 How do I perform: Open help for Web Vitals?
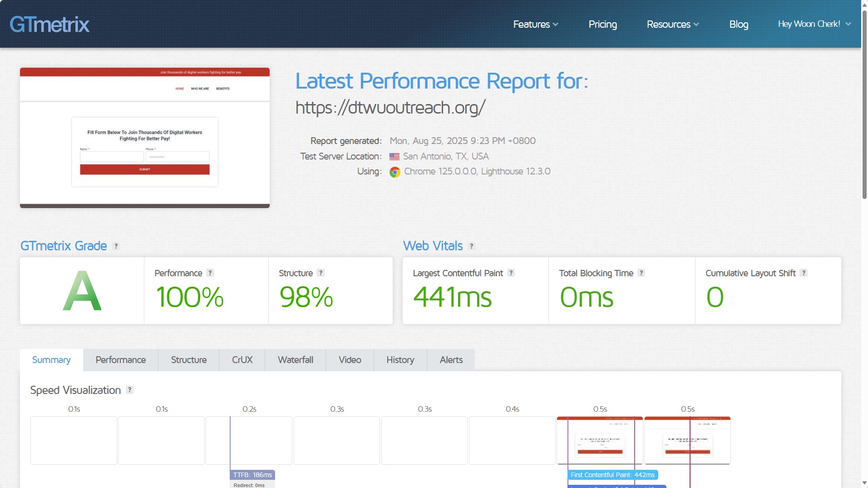tap(472, 246)
